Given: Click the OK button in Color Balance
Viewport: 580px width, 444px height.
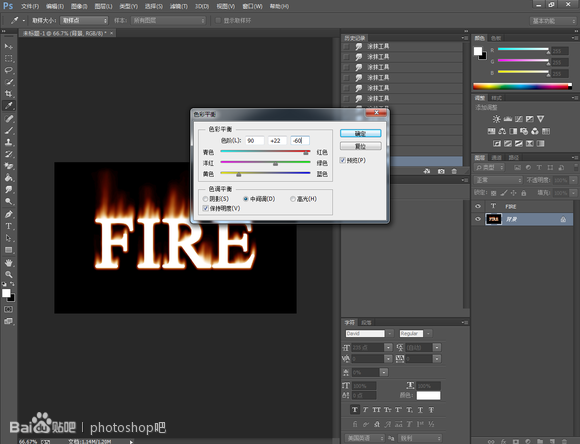Looking at the screenshot, I should point(360,133).
